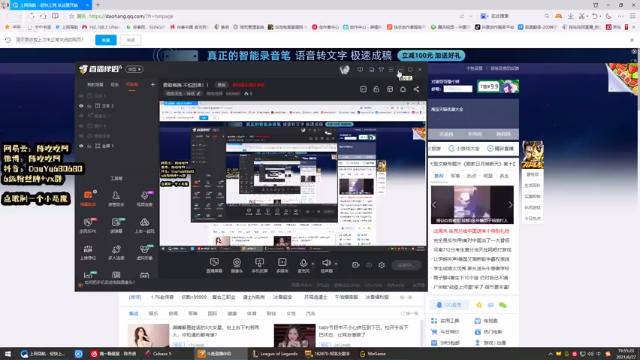Open the 多人连麦 tool icon

point(116,252)
